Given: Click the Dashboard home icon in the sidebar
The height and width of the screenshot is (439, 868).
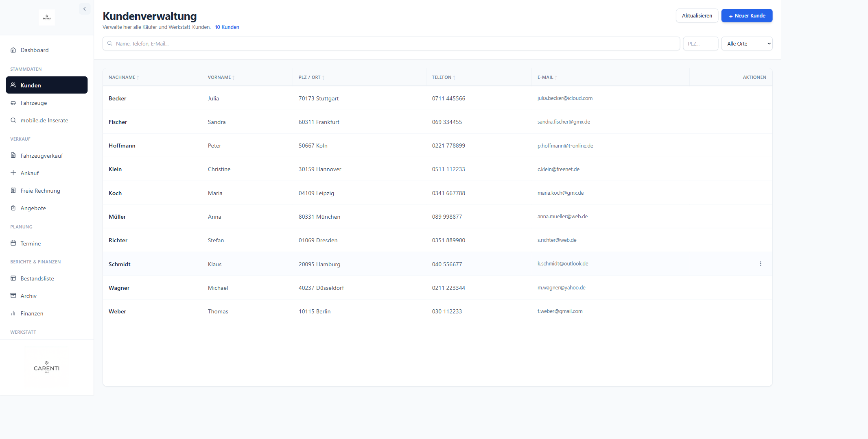Looking at the screenshot, I should tap(13, 50).
